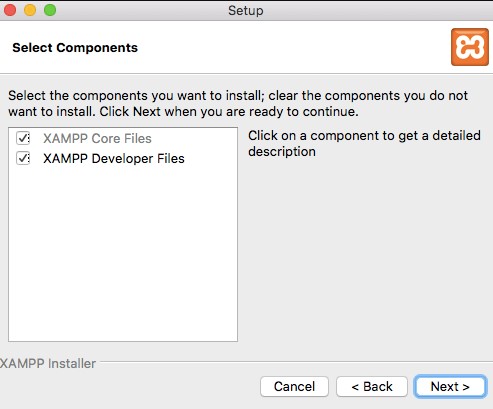Zoom the Setup window with green button
The width and height of the screenshot is (493, 409).
coord(50,10)
